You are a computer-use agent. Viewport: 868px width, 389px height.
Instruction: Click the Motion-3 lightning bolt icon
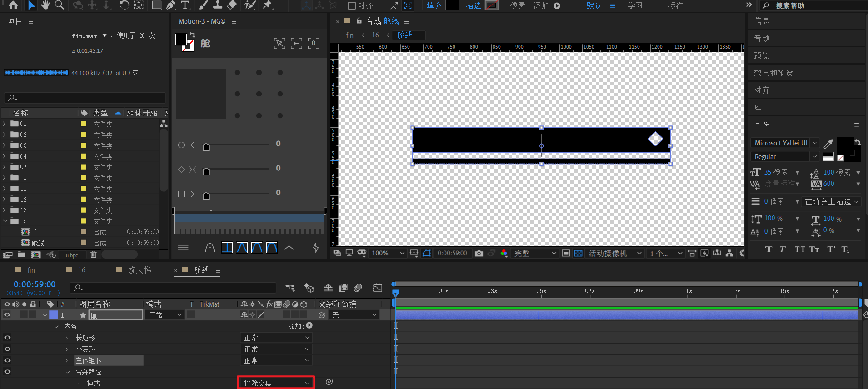click(x=316, y=248)
